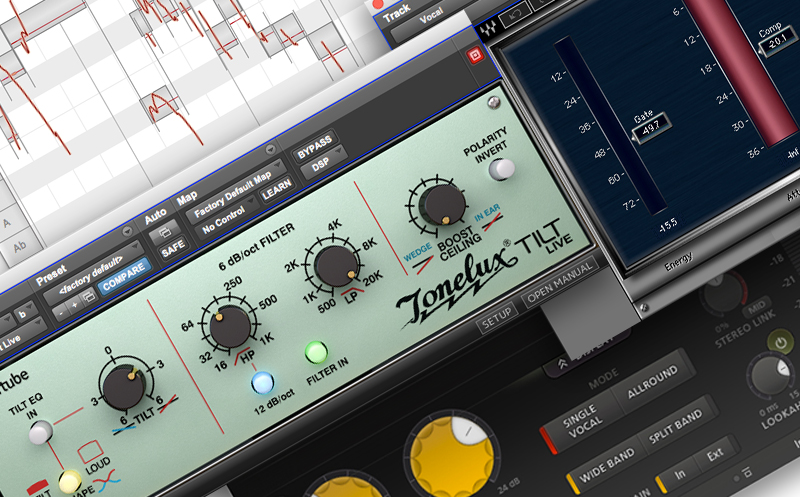This screenshot has width=800, height=497.
Task: Click the double chevron collapse icon
Action: click(x=562, y=364)
